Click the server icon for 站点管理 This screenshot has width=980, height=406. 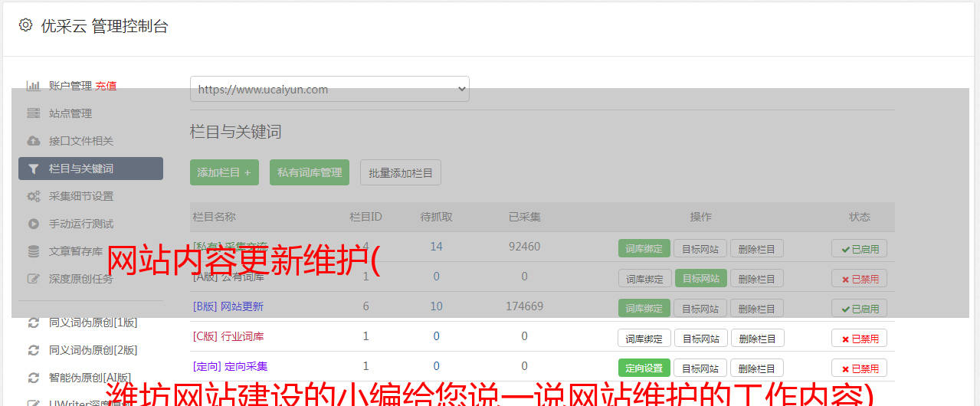pos(34,113)
